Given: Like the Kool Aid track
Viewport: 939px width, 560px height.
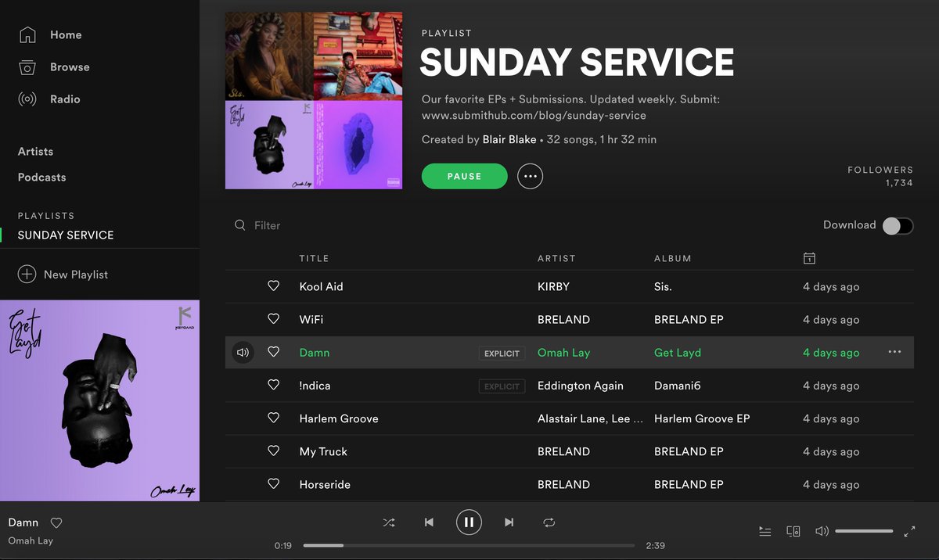Looking at the screenshot, I should [274, 286].
